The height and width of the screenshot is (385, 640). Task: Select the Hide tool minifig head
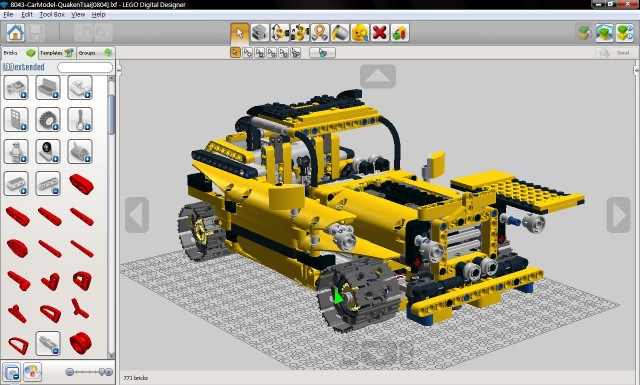pyautogui.click(x=360, y=33)
